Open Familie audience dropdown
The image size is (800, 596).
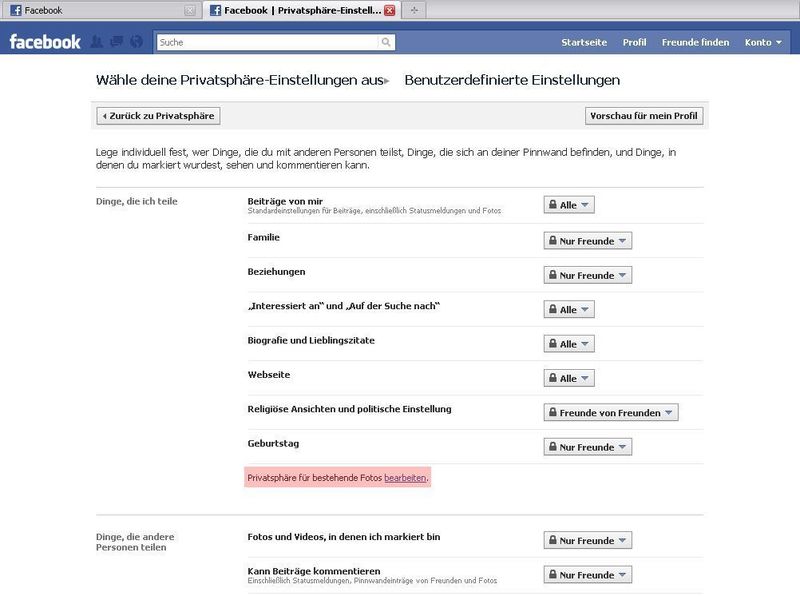pos(588,241)
